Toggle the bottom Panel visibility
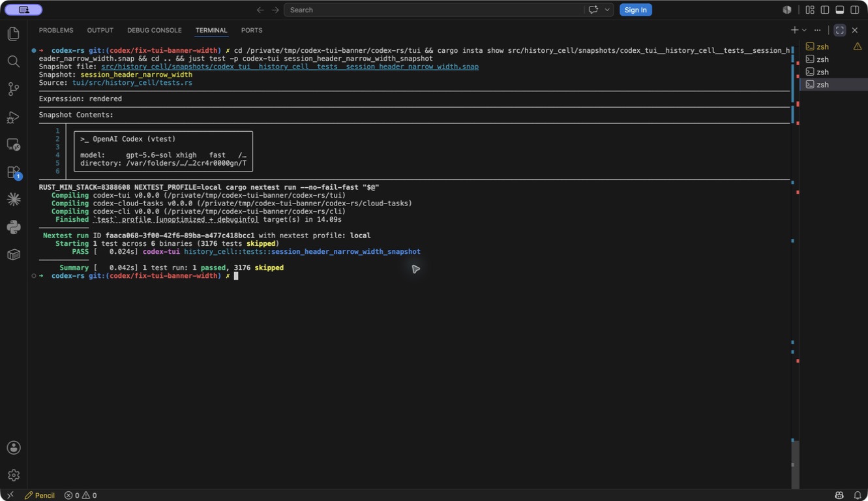868x501 pixels. (x=840, y=10)
